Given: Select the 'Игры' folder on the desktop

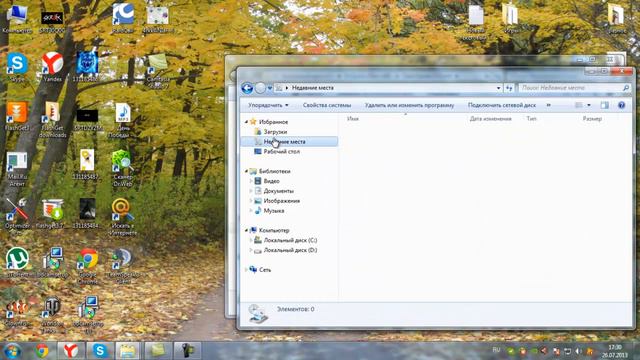Looking at the screenshot, I should coord(510,18).
